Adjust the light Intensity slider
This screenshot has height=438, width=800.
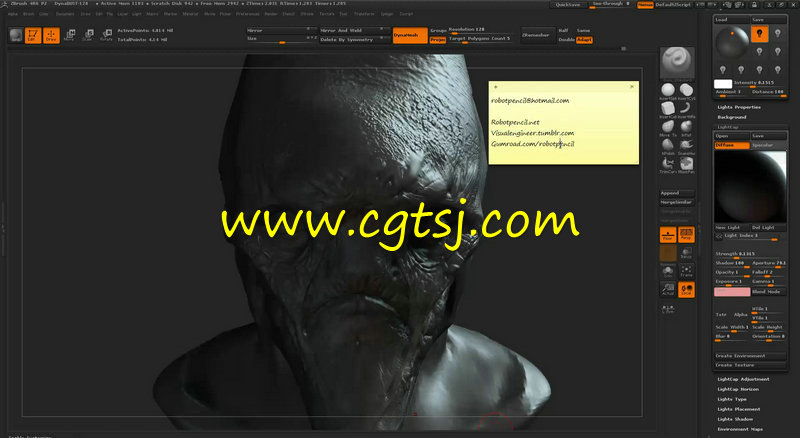[759, 83]
